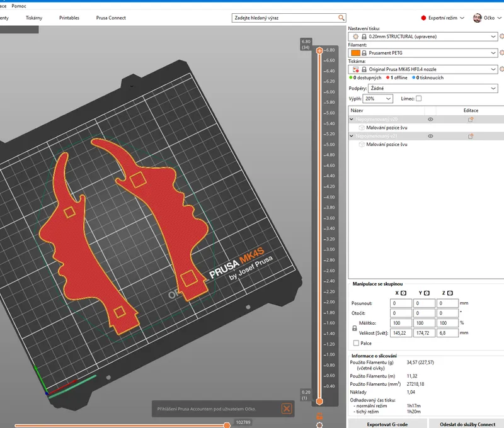This screenshot has height=428, width=504.
Task: Click the Očko user avatar picture
Action: (x=478, y=18)
